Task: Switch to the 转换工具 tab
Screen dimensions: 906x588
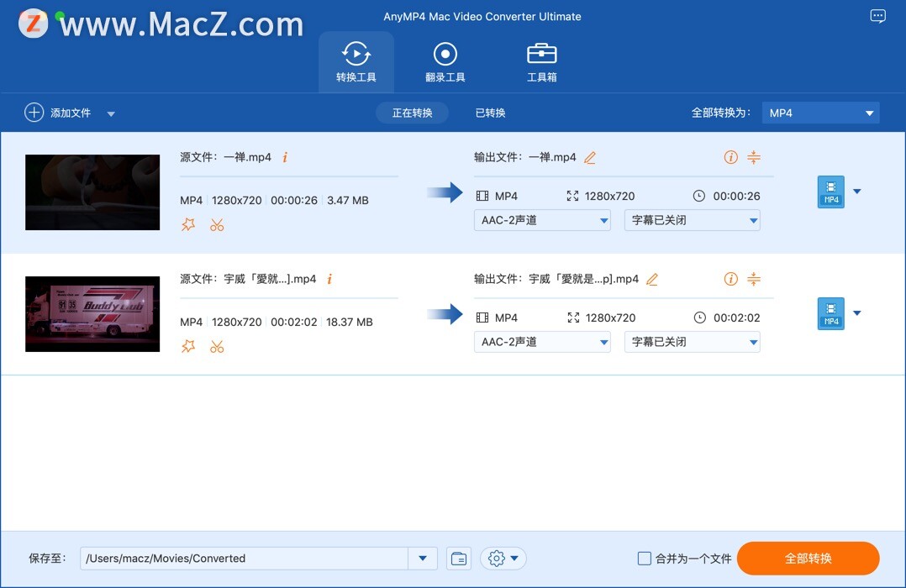Action: coord(356,62)
